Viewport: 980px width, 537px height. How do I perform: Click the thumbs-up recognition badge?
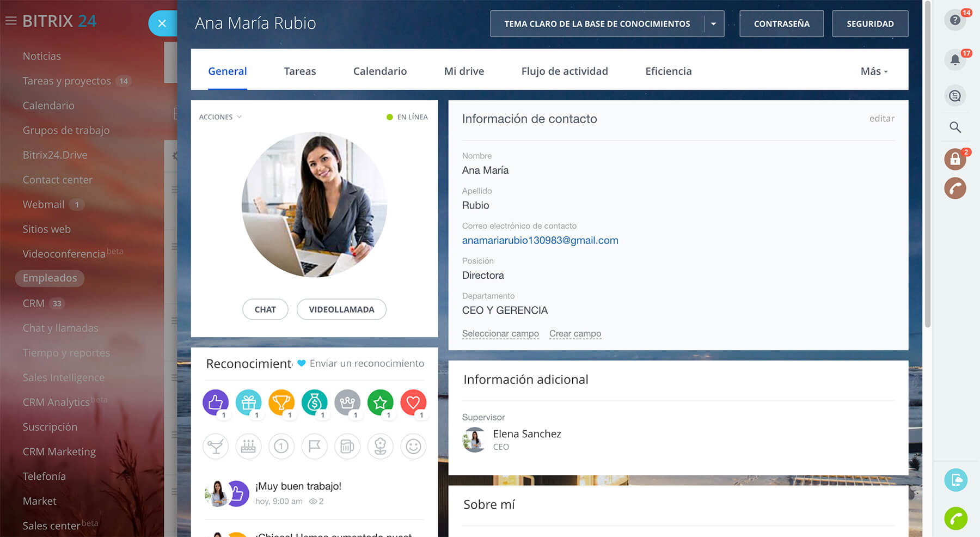point(216,402)
